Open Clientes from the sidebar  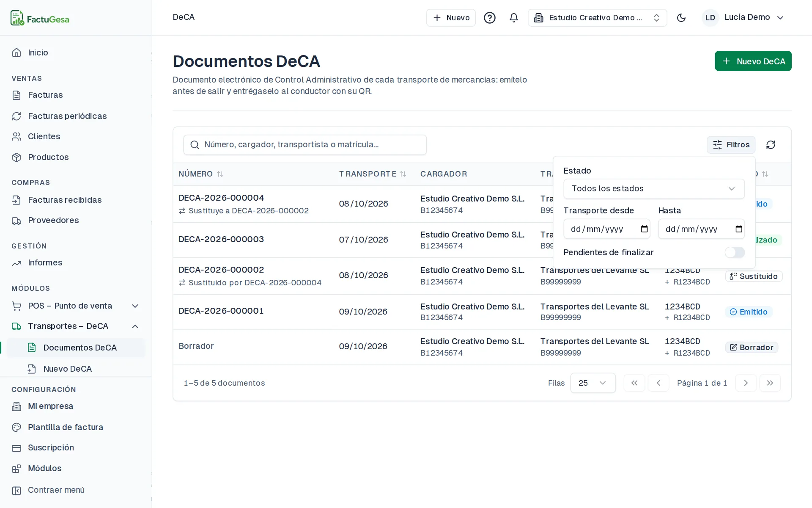coord(76,137)
